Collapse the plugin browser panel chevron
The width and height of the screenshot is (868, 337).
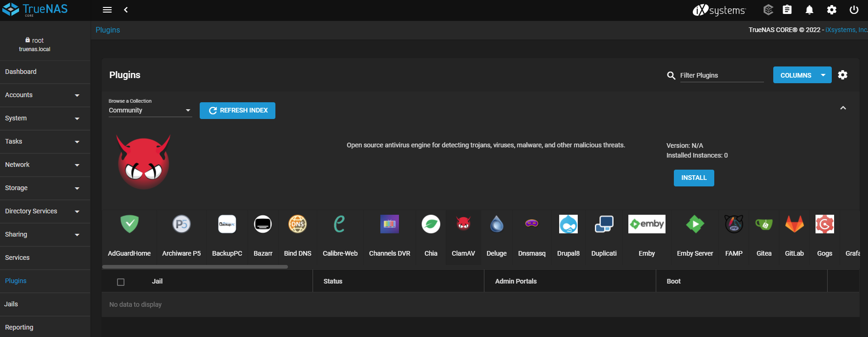point(843,108)
